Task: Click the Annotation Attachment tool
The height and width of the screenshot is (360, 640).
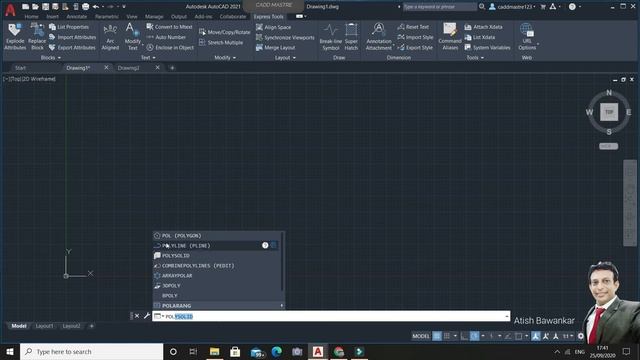Action: coord(378,36)
